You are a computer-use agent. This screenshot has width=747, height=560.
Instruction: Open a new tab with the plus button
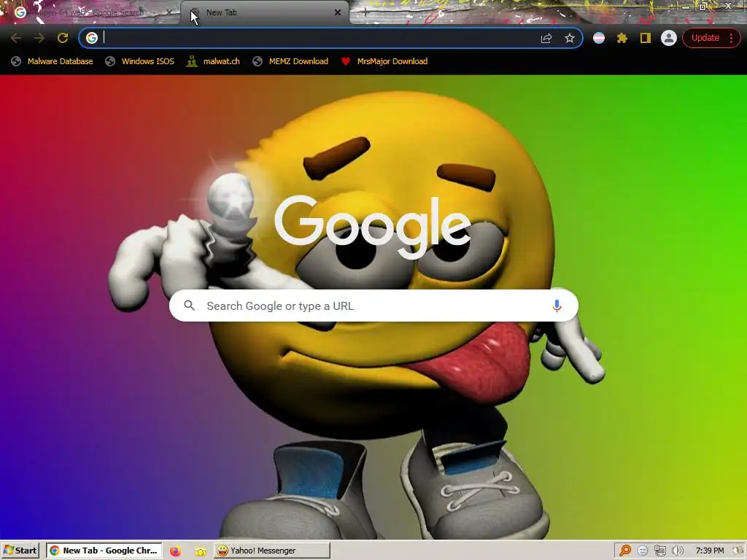click(365, 12)
